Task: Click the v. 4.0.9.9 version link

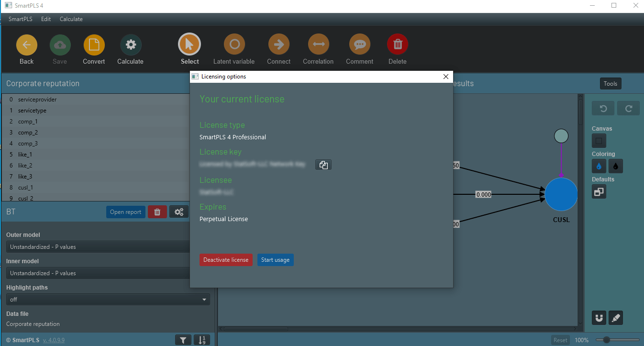Action: click(54, 340)
